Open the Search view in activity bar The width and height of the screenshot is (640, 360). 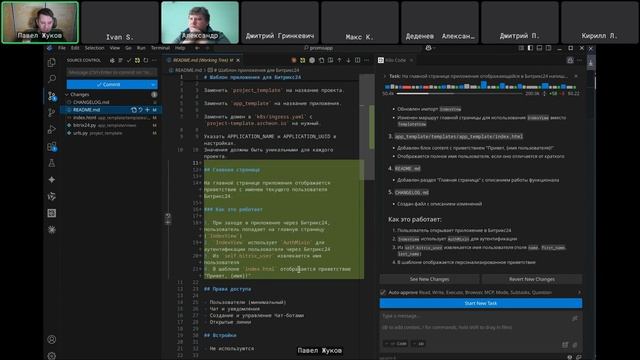(x=52, y=79)
